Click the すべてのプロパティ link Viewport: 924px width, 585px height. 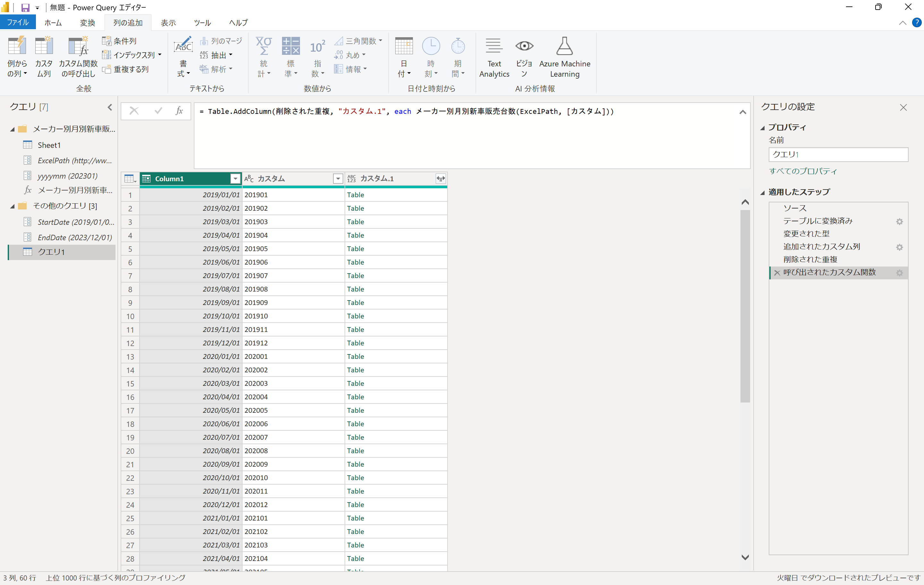coord(803,171)
